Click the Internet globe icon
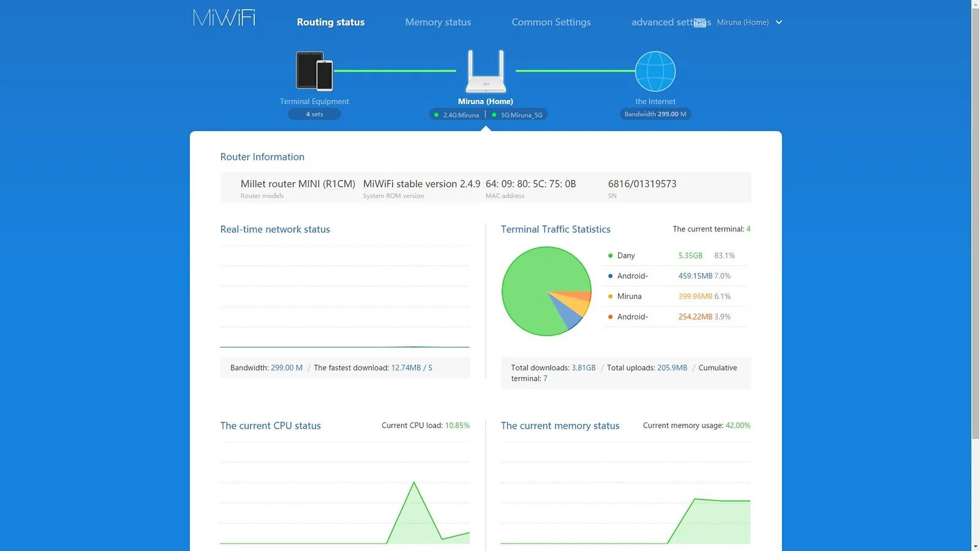The image size is (980, 551). click(655, 71)
